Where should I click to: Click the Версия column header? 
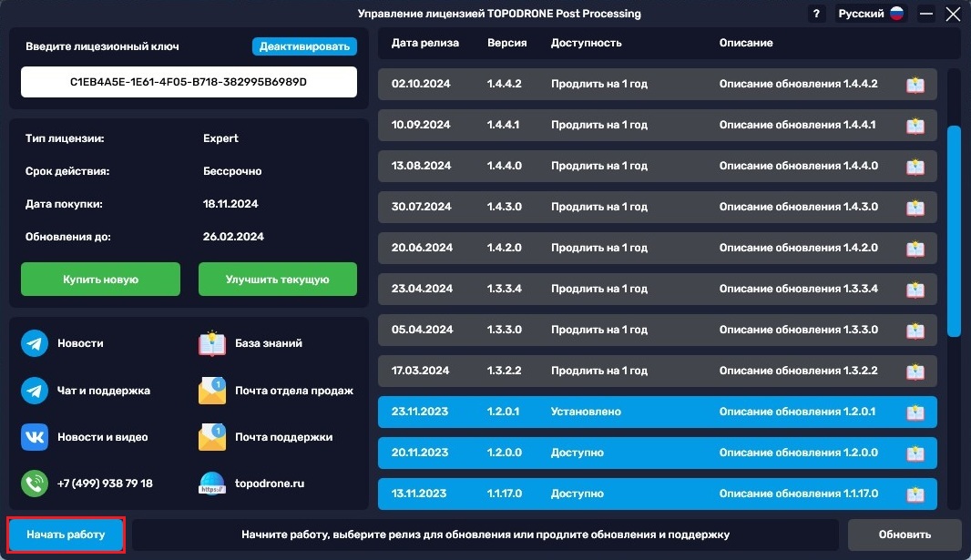[506, 43]
